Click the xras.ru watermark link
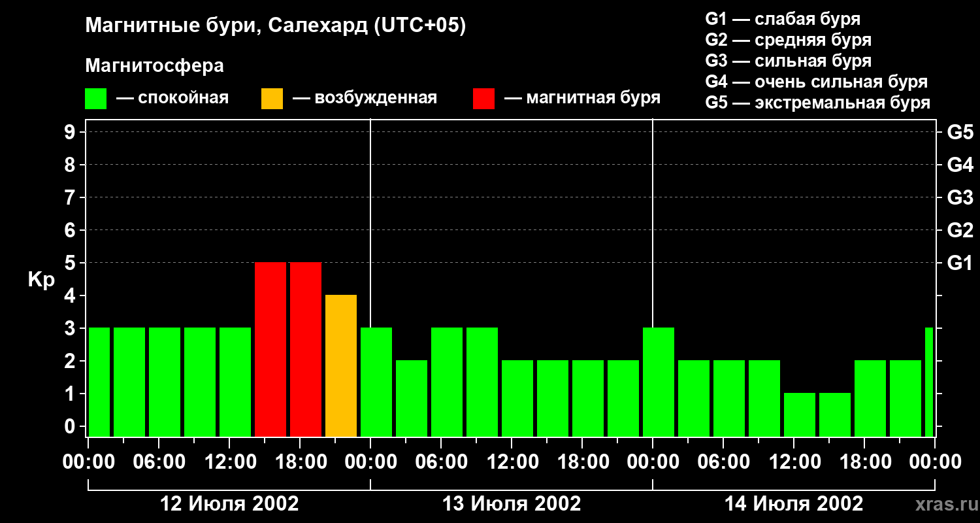Viewport: 980px width, 523px height. [x=943, y=504]
